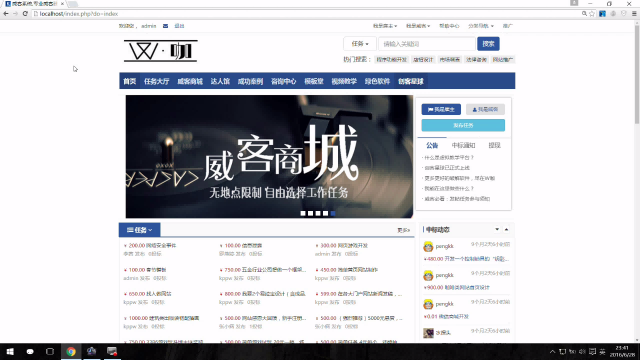The image size is (640, 360).
Task: Open the first pengkk user avatar
Action: point(428,246)
